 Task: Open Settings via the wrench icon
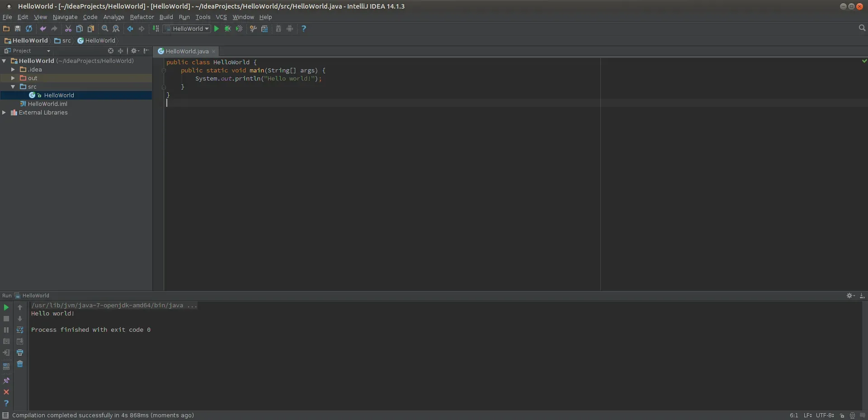pos(253,29)
